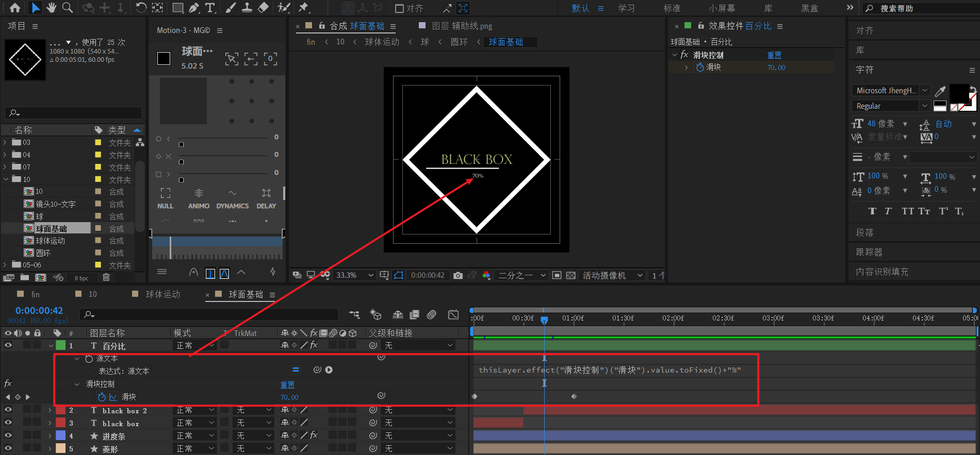Click the Motion-3 NULL button
Screen dimensions: 980x455
coord(165,199)
